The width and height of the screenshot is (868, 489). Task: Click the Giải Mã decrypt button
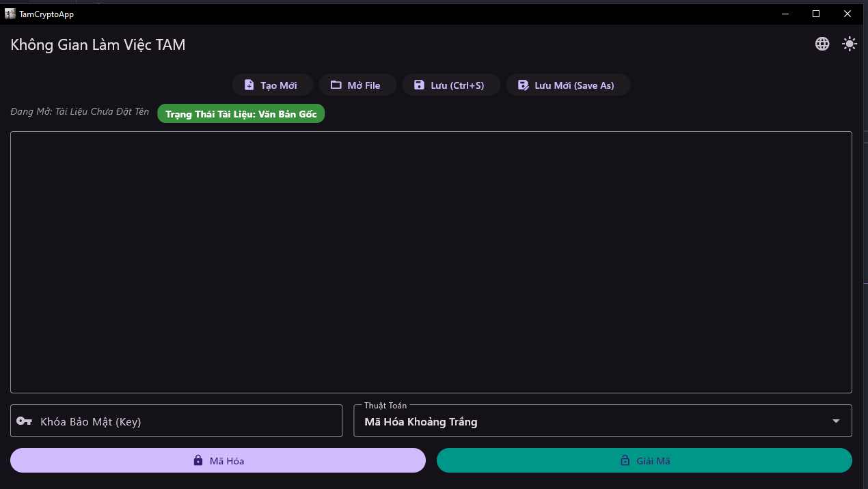[x=645, y=460]
